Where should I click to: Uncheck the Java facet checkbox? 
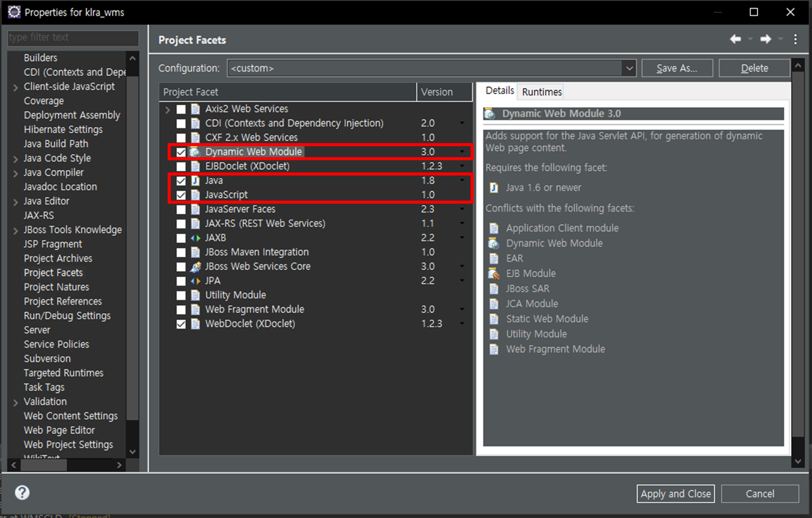[181, 181]
